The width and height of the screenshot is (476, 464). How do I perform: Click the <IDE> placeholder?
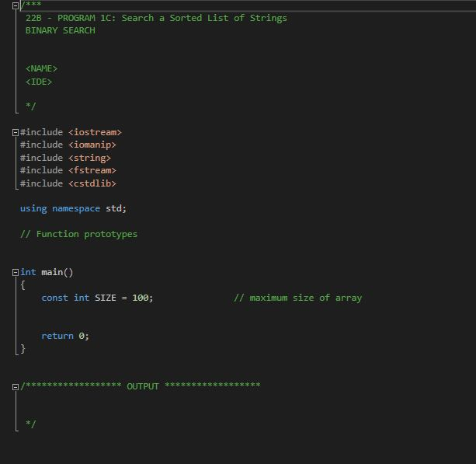(x=39, y=82)
